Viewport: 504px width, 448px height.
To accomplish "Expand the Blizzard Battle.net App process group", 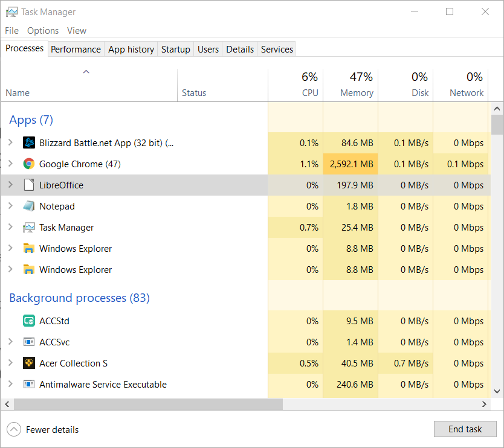I will [x=10, y=142].
